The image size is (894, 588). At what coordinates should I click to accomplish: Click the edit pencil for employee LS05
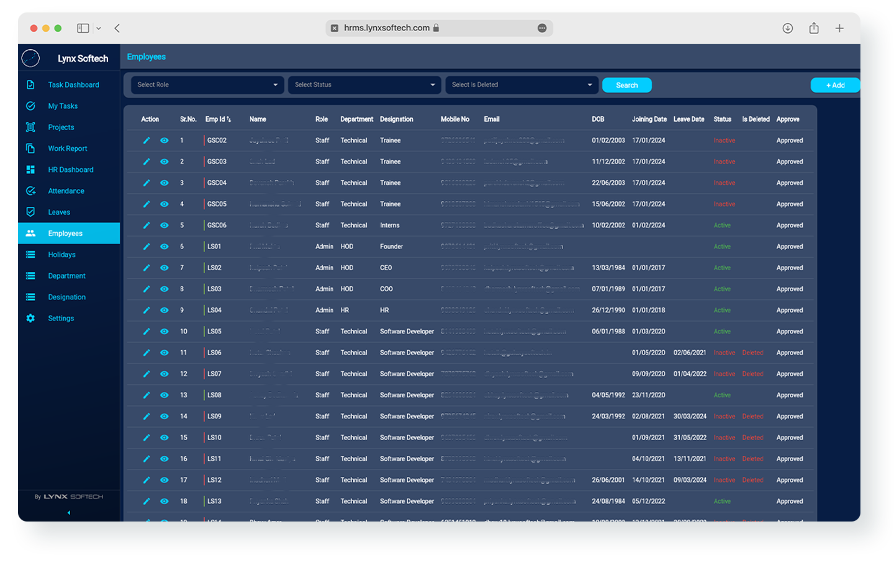147,332
